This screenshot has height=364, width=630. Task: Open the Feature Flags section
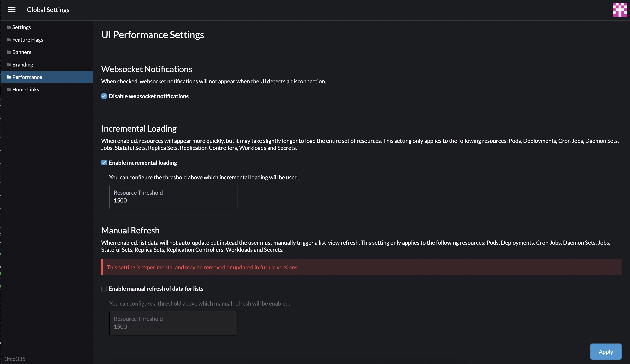(x=28, y=40)
